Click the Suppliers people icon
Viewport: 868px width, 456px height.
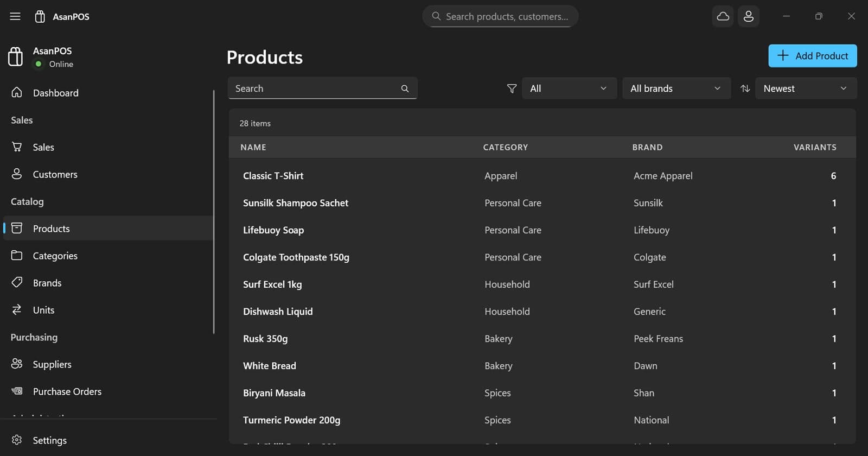point(17,364)
